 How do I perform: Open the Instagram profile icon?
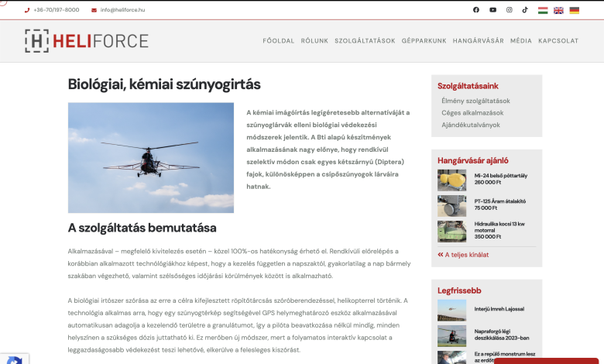coord(510,10)
